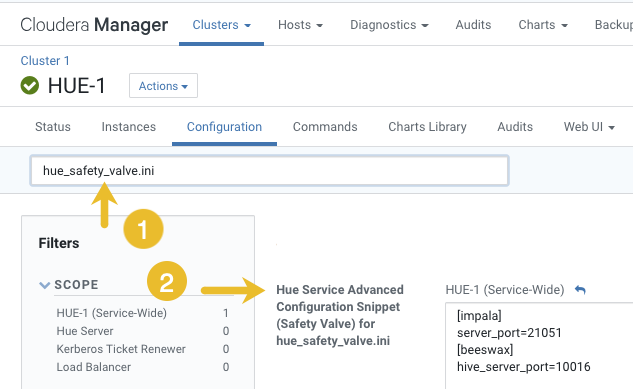Click the green HUE-1 health status icon
Image resolution: width=633 pixels, height=389 pixels.
pyautogui.click(x=29, y=86)
